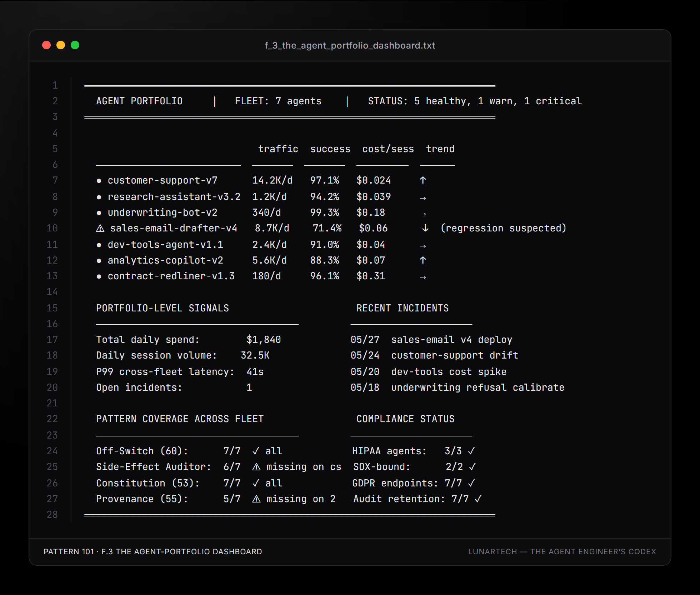Image resolution: width=700 pixels, height=595 pixels.
Task: Select the sales-email-drafter-v4 agent name
Action: [174, 228]
